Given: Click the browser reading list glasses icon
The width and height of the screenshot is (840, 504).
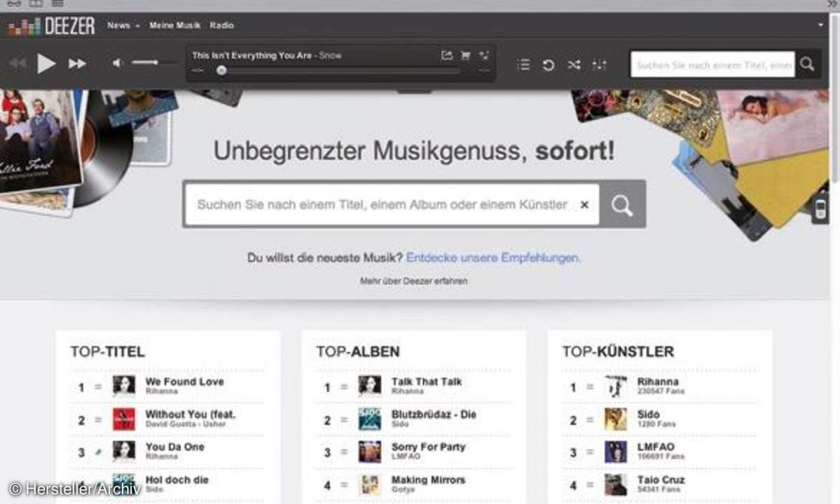Looking at the screenshot, I should (x=14, y=3).
